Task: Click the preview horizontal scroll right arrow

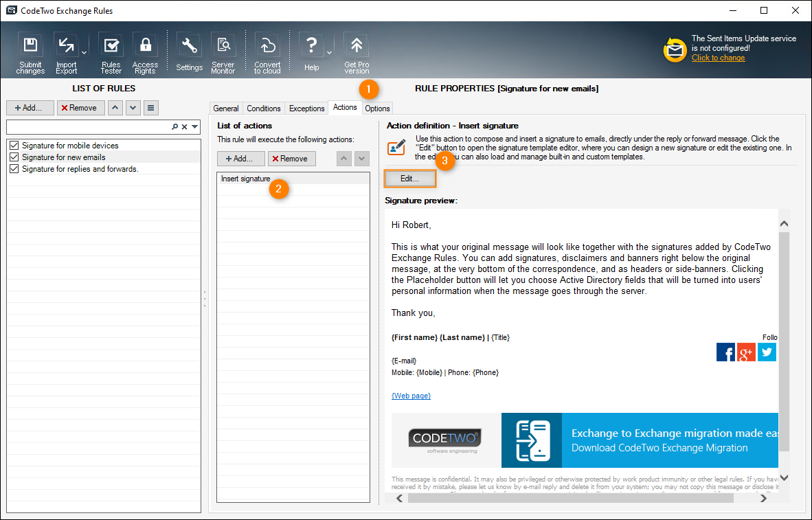Action: point(763,498)
